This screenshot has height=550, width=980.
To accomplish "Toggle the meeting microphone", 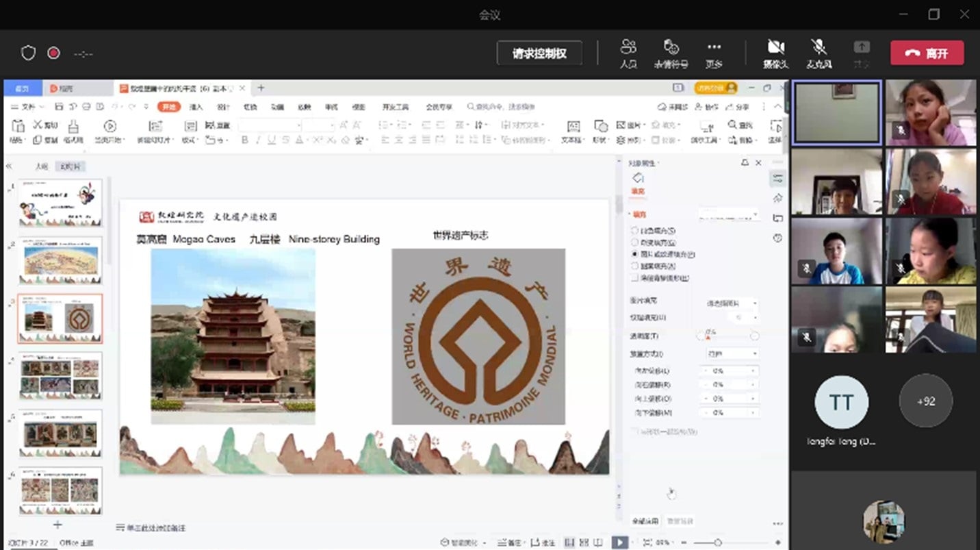I will coord(818,53).
